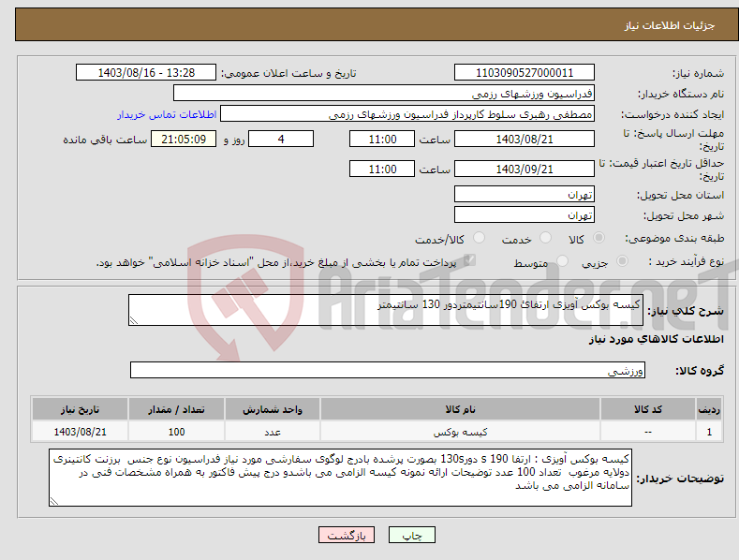Click the چاپ (print) button
The width and height of the screenshot is (739, 560).
pyautogui.click(x=411, y=535)
